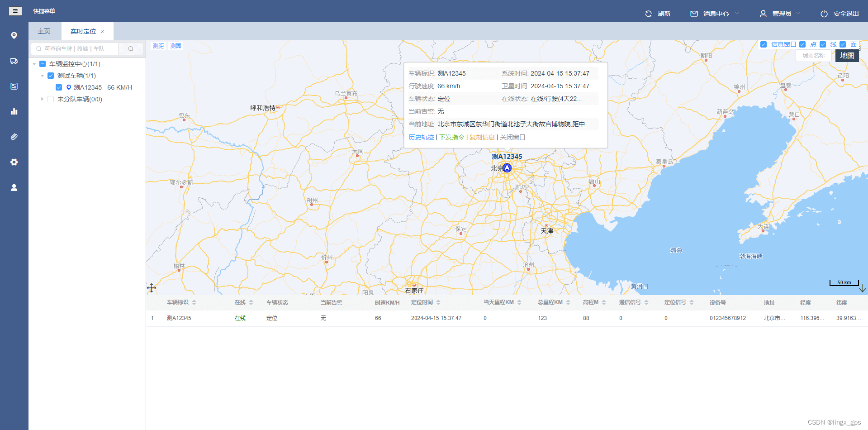This screenshot has width=868, height=430.
Task: Click the latitude cell 39.9163…
Action: pos(849,318)
